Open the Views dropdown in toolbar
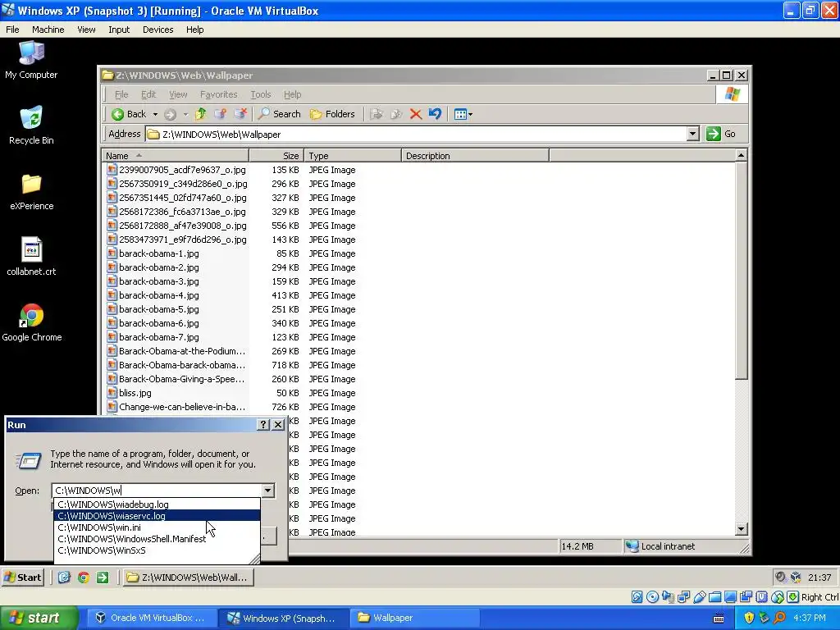The image size is (840, 630). pos(463,114)
